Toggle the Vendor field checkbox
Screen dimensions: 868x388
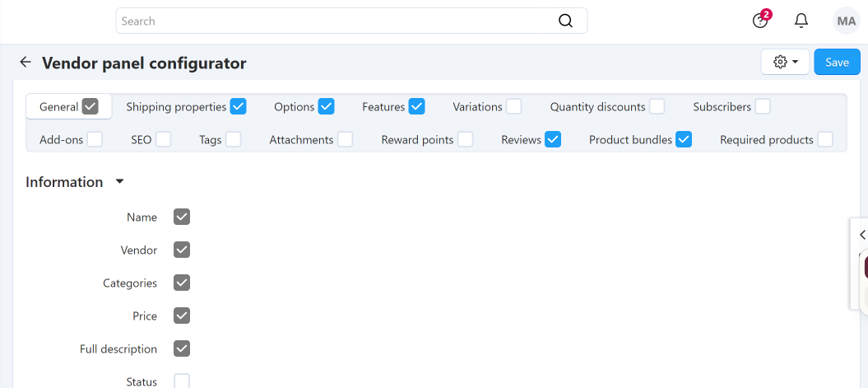pos(182,250)
